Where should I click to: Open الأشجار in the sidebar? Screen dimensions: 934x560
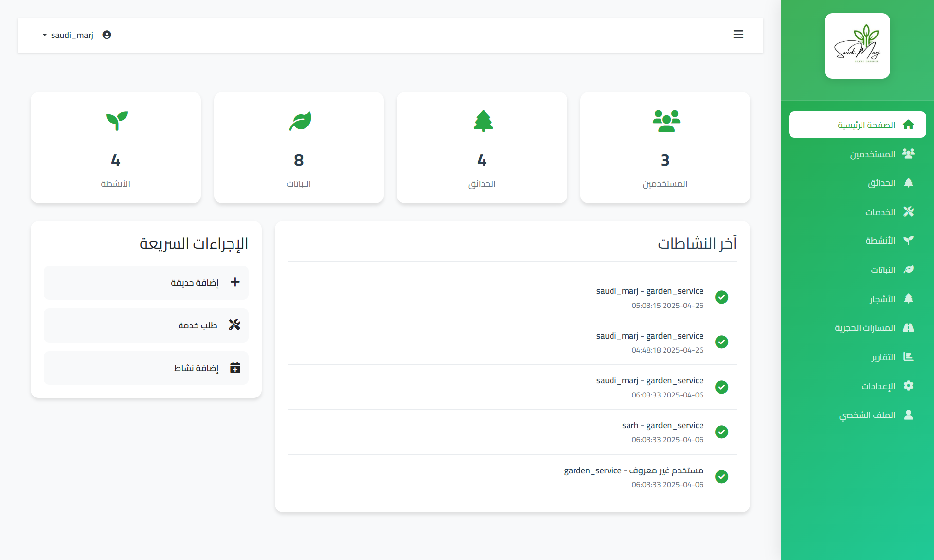pos(857,299)
